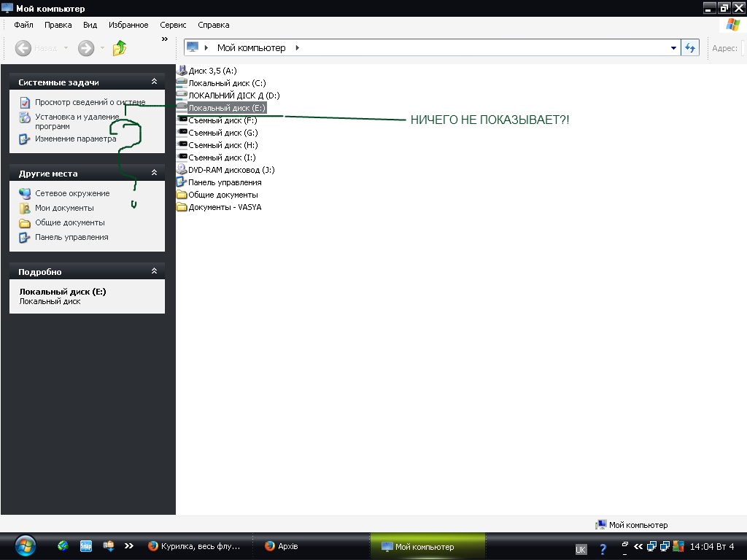Open the Forward history dropdown arrow
The image size is (747, 560).
(x=102, y=48)
